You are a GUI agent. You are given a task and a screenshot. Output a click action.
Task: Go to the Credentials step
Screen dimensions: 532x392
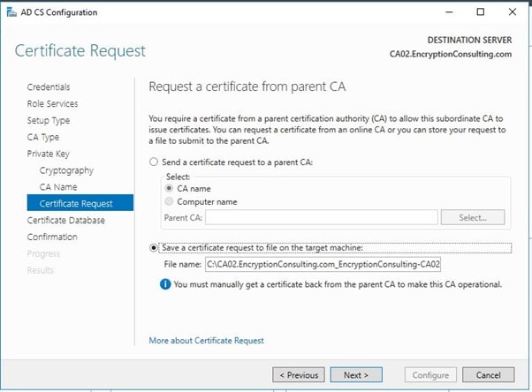click(x=49, y=87)
